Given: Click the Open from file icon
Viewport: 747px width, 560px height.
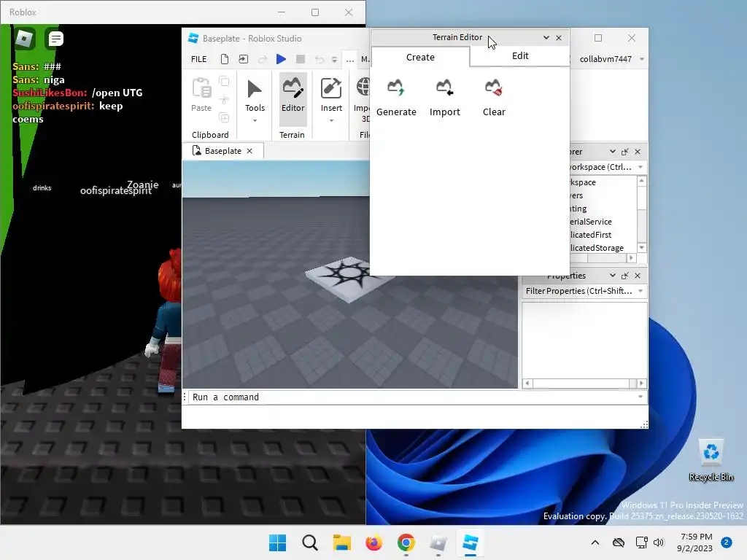Looking at the screenshot, I should [244, 59].
